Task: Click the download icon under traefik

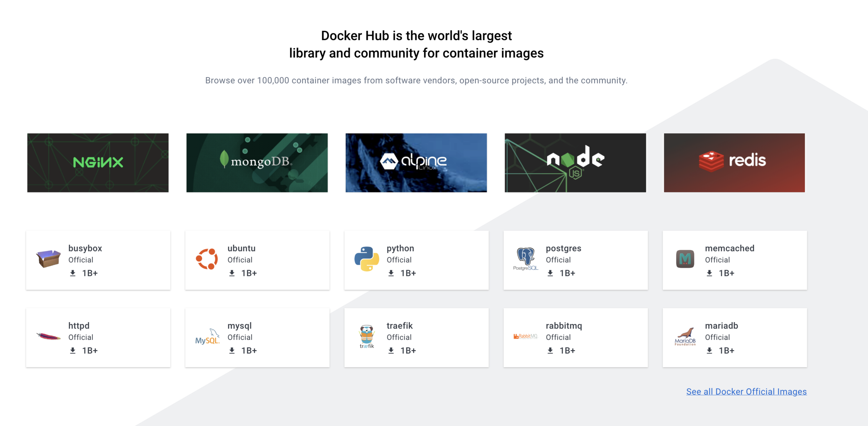Action: 391,351
